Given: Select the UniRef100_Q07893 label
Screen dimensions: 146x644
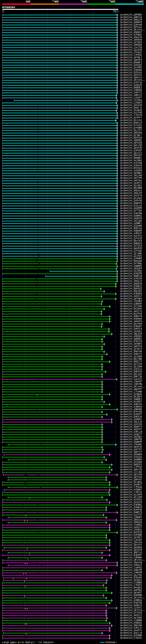Looking at the screenshot, I should click(131, 42).
